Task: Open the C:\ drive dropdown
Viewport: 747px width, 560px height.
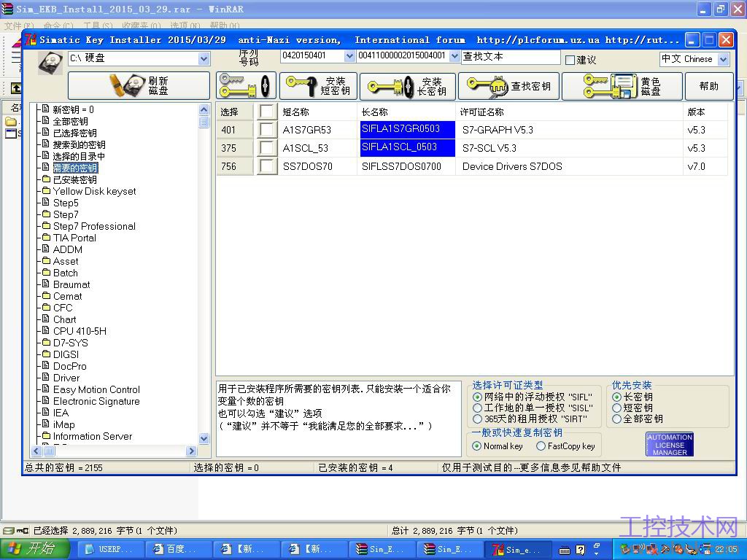Action: (x=204, y=58)
